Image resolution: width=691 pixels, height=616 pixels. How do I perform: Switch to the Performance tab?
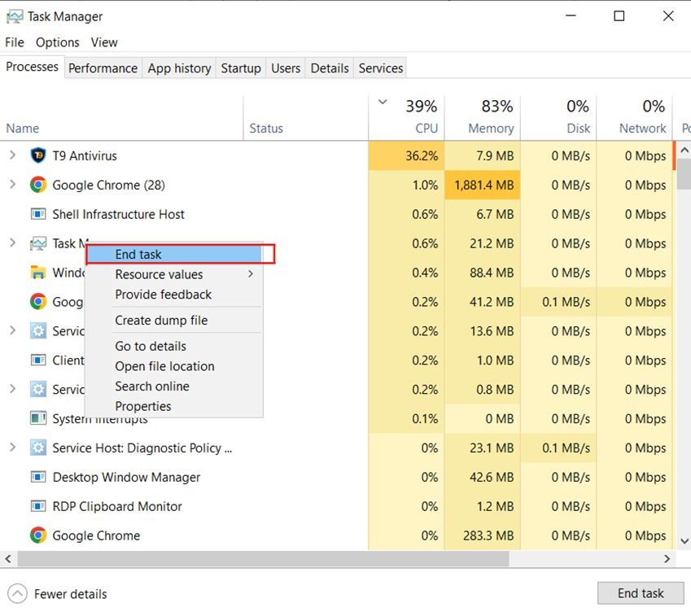(103, 68)
